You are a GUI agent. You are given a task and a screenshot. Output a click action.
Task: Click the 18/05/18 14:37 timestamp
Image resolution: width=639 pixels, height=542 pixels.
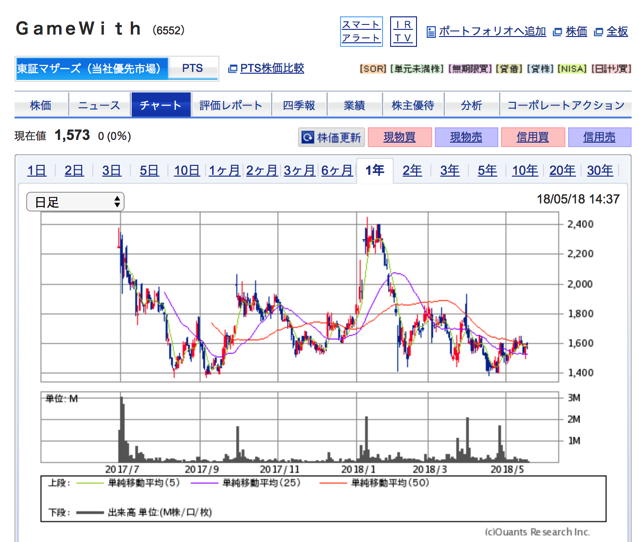tap(578, 199)
